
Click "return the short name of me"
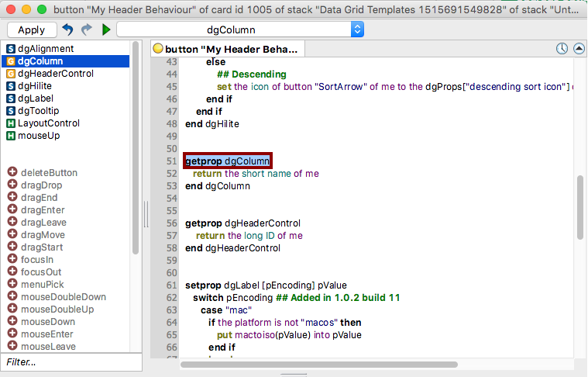(256, 174)
